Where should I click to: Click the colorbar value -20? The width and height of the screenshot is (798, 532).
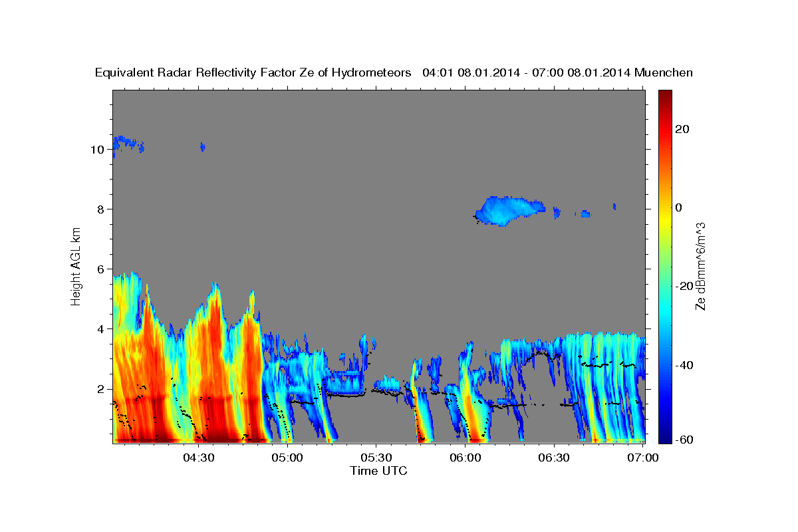point(684,286)
